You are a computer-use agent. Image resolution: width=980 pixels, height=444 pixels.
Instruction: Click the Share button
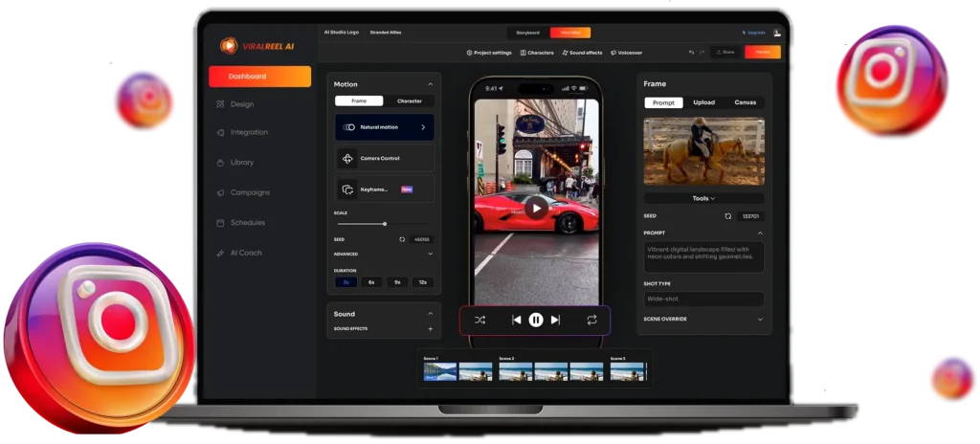coord(725,53)
